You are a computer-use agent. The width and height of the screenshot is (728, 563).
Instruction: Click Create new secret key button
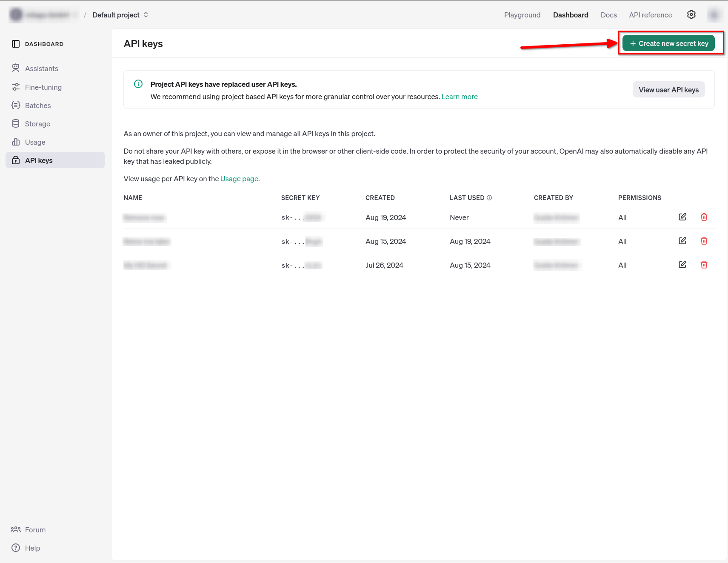tap(668, 43)
